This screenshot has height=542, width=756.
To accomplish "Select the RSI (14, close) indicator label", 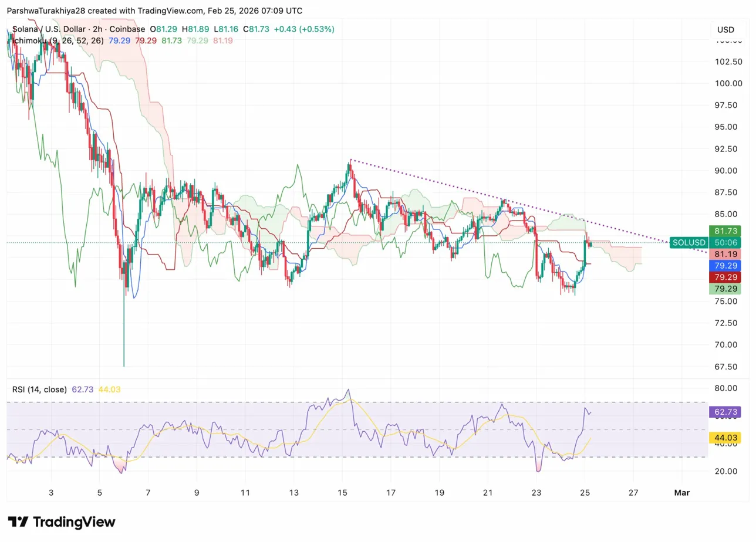I will pos(39,389).
